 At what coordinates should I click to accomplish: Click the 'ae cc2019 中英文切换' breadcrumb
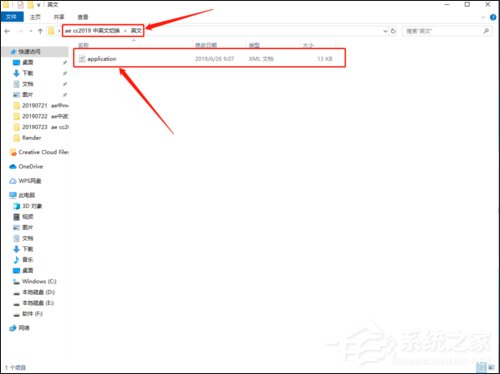pyautogui.click(x=92, y=31)
